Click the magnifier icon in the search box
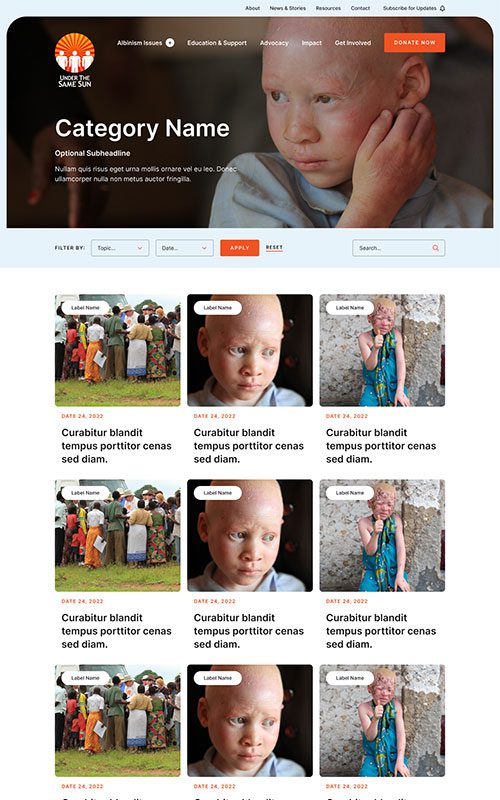 click(x=436, y=248)
